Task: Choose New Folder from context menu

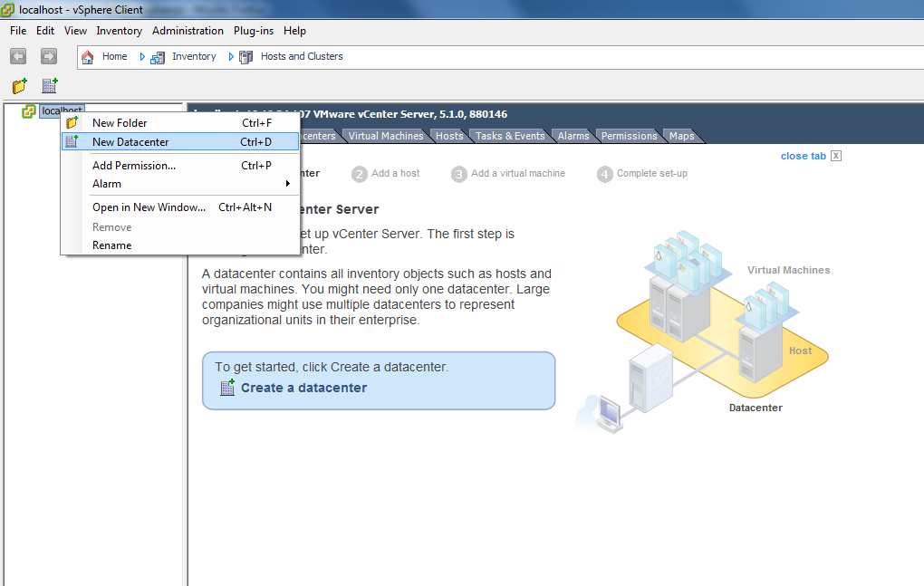Action: pyautogui.click(x=180, y=122)
